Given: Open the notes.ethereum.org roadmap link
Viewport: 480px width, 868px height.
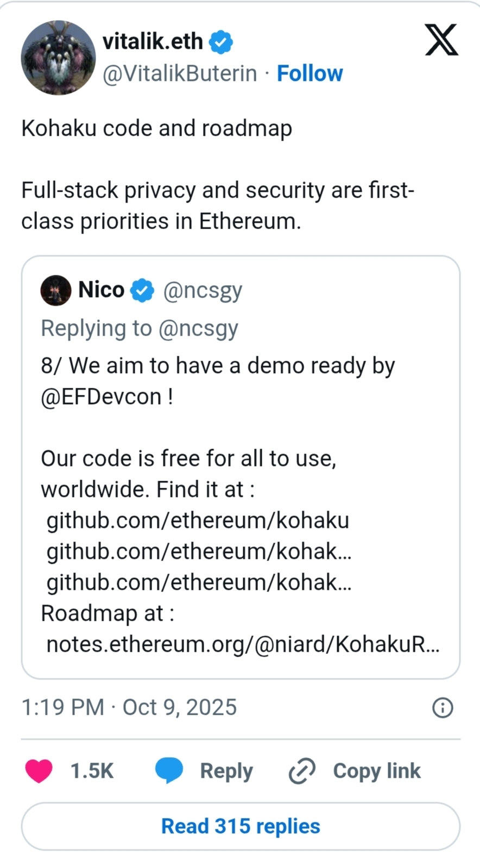Looking at the screenshot, I should tap(243, 644).
